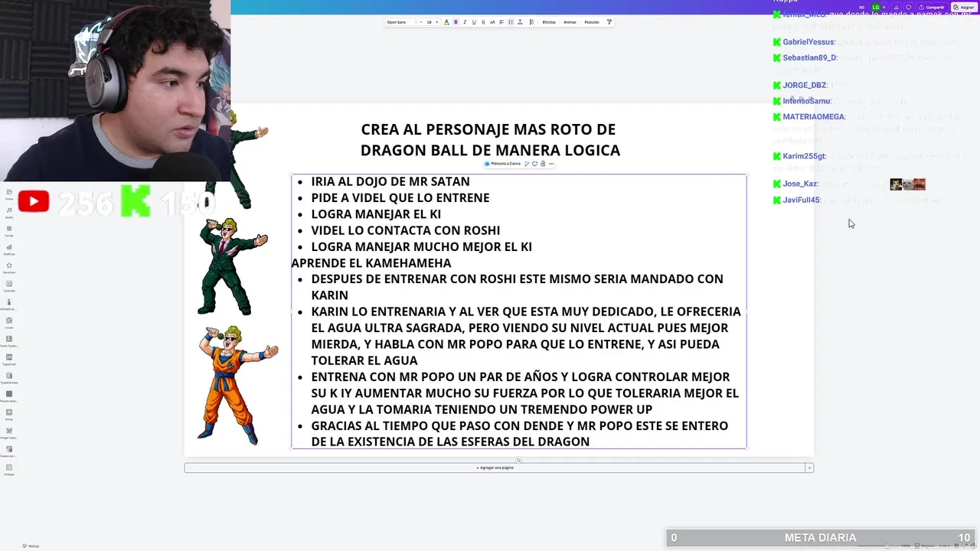The image size is (980, 551).
Task: Click the copy style paint roller icon
Action: pyautogui.click(x=609, y=22)
